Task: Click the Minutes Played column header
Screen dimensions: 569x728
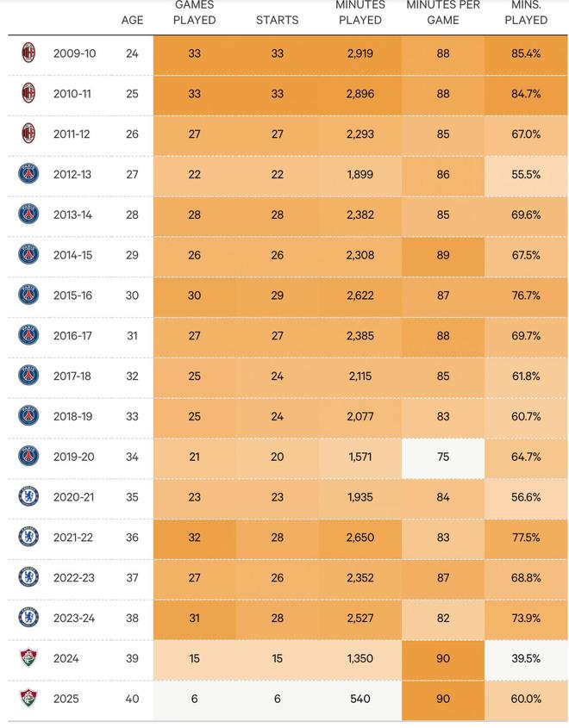Action: click(x=360, y=13)
